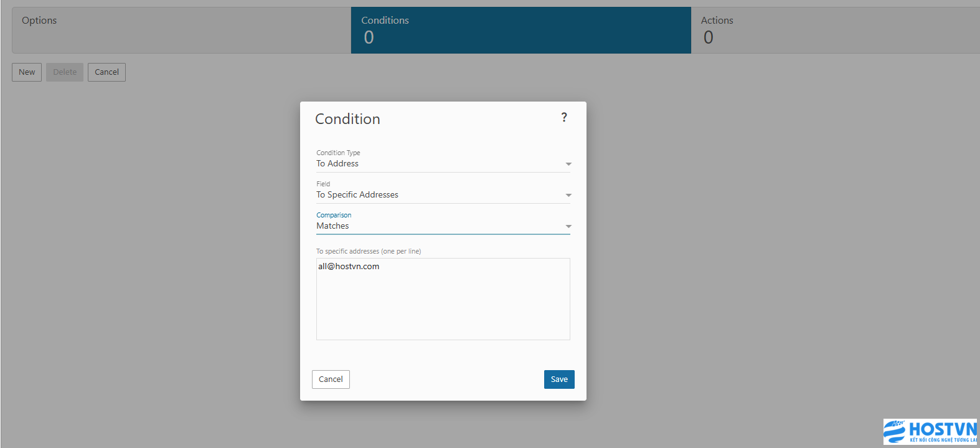This screenshot has width=980, height=448.
Task: Expand the Condition Type dropdown arrow
Action: [568, 164]
